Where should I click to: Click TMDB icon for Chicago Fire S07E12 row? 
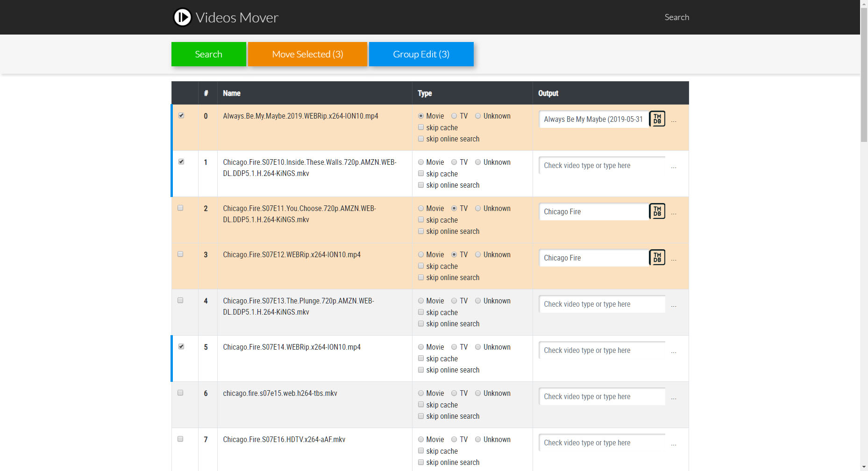tap(657, 258)
